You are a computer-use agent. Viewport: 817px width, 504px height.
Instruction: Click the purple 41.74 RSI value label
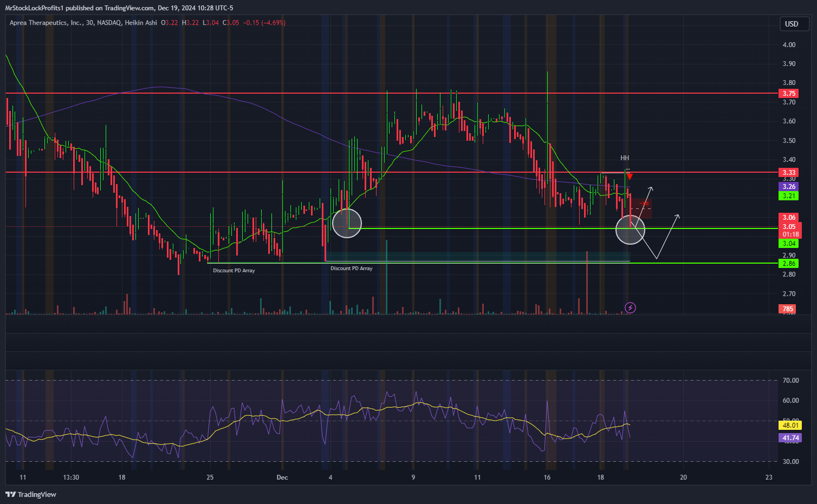[790, 438]
